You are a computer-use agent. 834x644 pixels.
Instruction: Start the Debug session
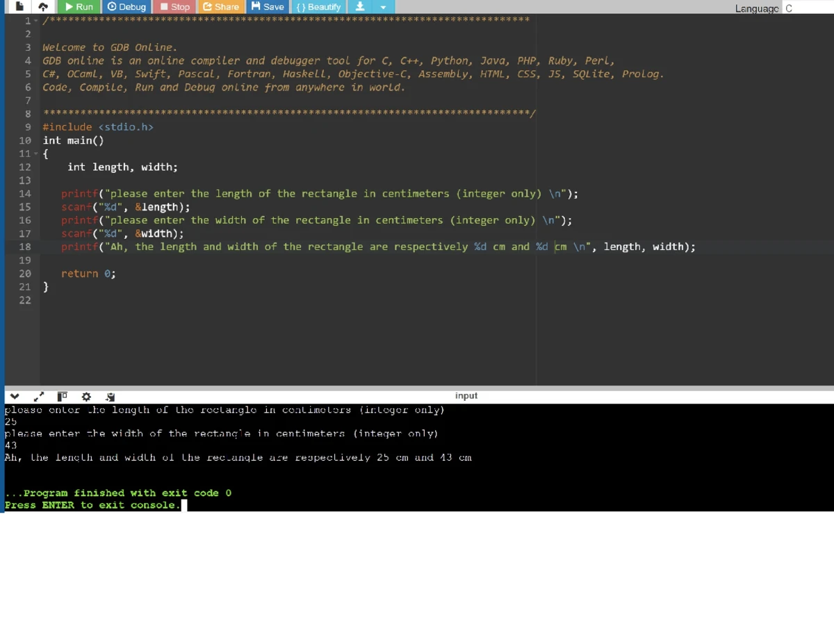pyautogui.click(x=127, y=6)
